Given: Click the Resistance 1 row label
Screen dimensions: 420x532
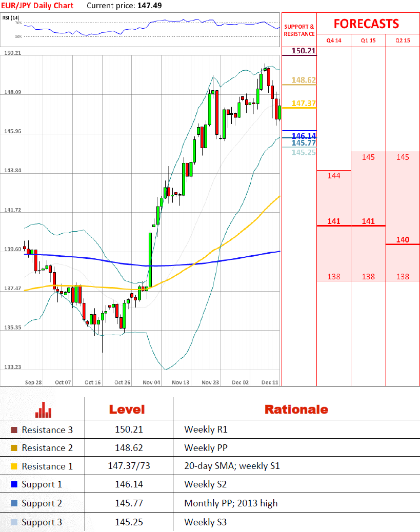Looking at the screenshot, I should tap(47, 466).
